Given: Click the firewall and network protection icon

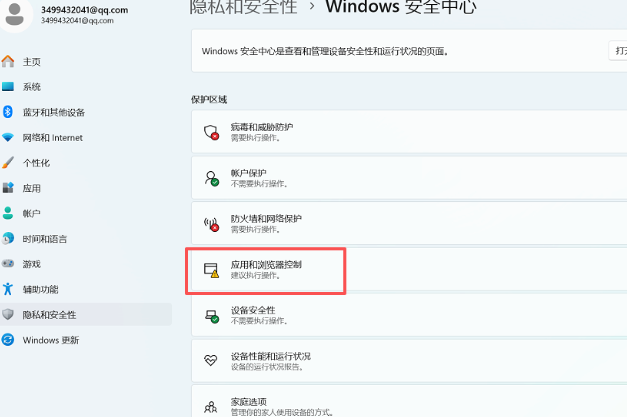Looking at the screenshot, I should pos(211,223).
